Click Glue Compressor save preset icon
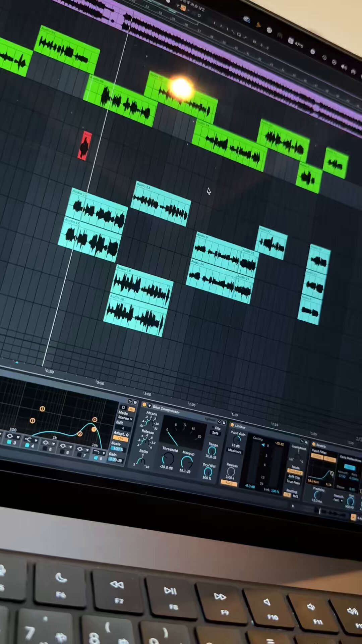362x644 pixels. (224, 423)
